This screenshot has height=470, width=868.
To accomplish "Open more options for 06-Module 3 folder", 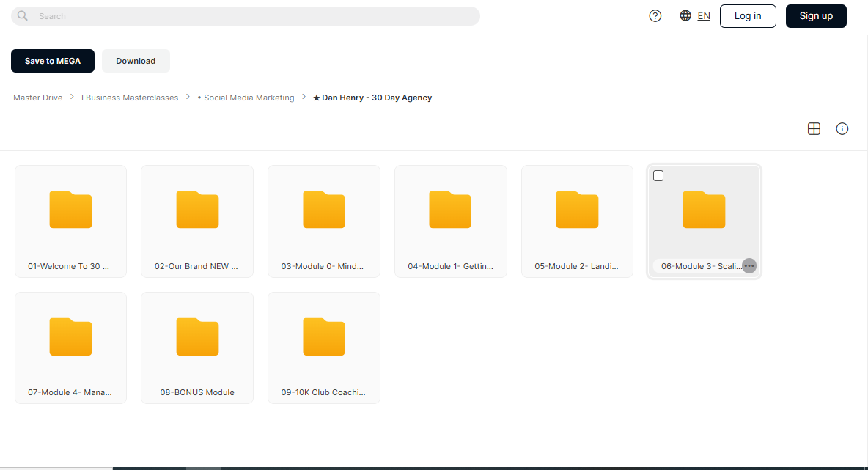I will (x=749, y=265).
